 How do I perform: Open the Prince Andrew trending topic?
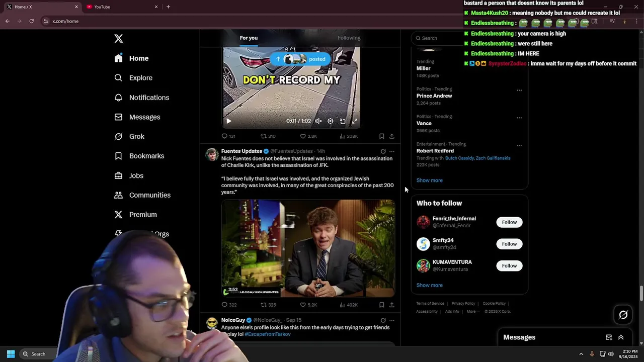click(434, 96)
